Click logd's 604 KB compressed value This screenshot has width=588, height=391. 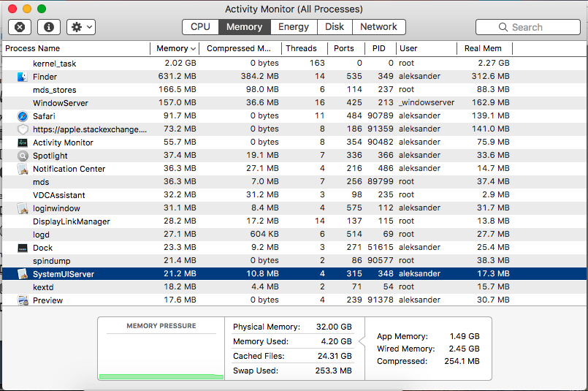point(264,234)
